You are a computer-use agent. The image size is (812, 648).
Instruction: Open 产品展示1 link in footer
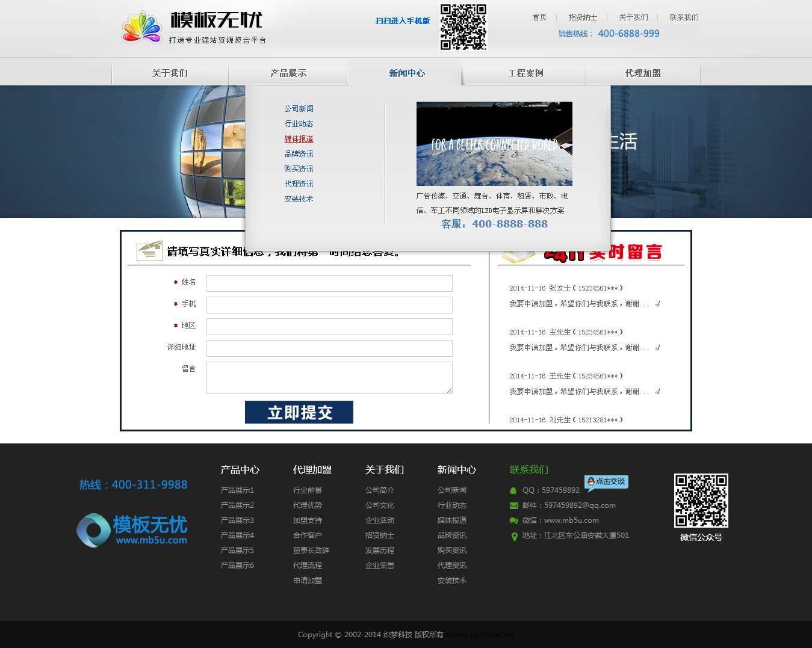tap(237, 490)
